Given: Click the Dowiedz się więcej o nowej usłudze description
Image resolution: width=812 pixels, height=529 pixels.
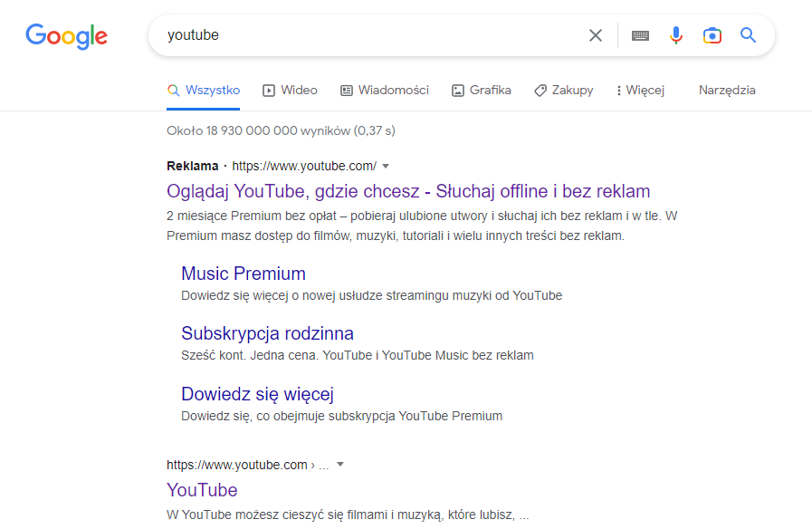Looking at the screenshot, I should click(372, 296).
